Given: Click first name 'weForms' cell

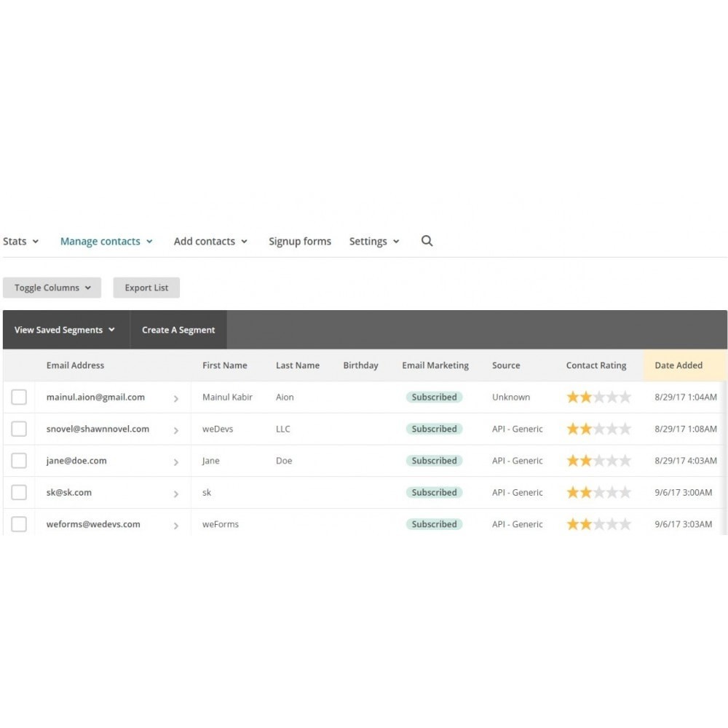Looking at the screenshot, I should point(221,524).
